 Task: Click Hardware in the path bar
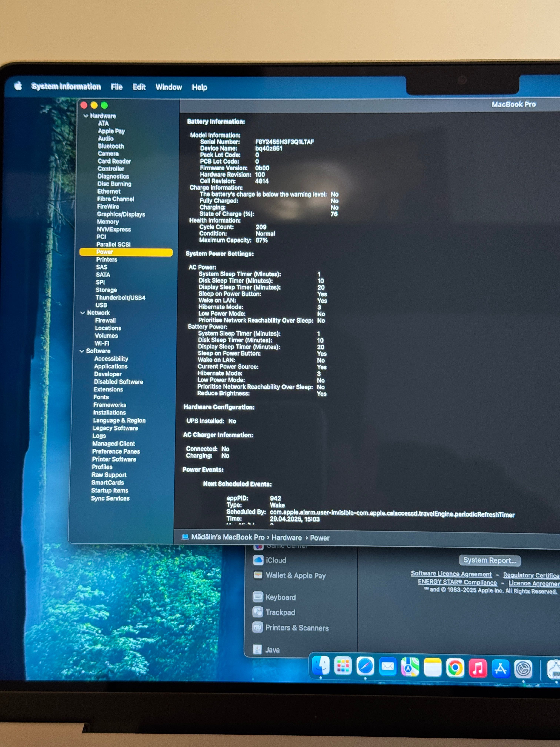[x=287, y=537]
